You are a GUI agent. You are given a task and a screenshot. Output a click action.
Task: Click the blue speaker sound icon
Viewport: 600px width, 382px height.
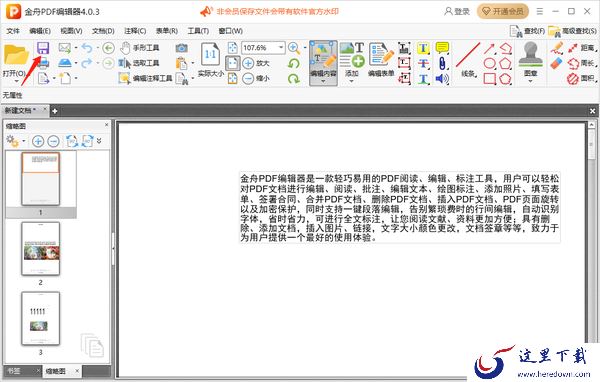(442, 79)
